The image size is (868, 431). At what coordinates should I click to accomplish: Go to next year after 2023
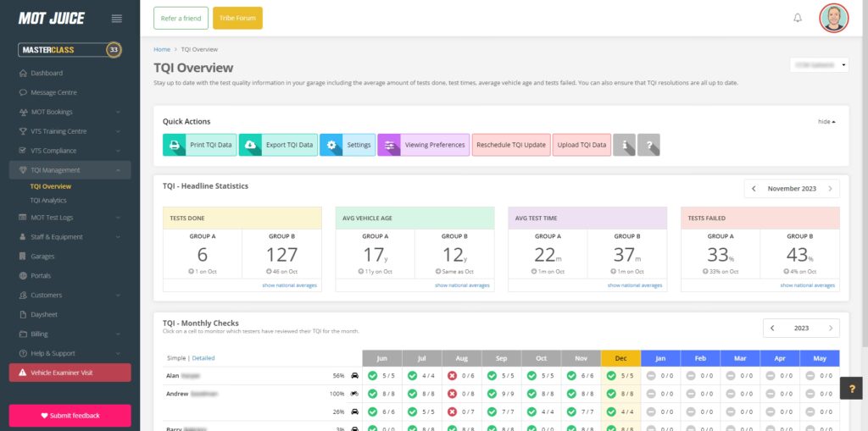(x=830, y=328)
